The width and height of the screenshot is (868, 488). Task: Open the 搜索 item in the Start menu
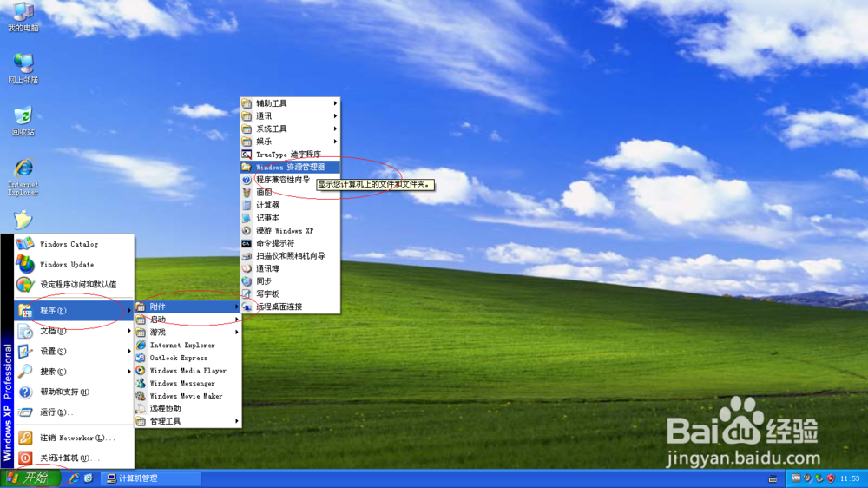coord(74,372)
